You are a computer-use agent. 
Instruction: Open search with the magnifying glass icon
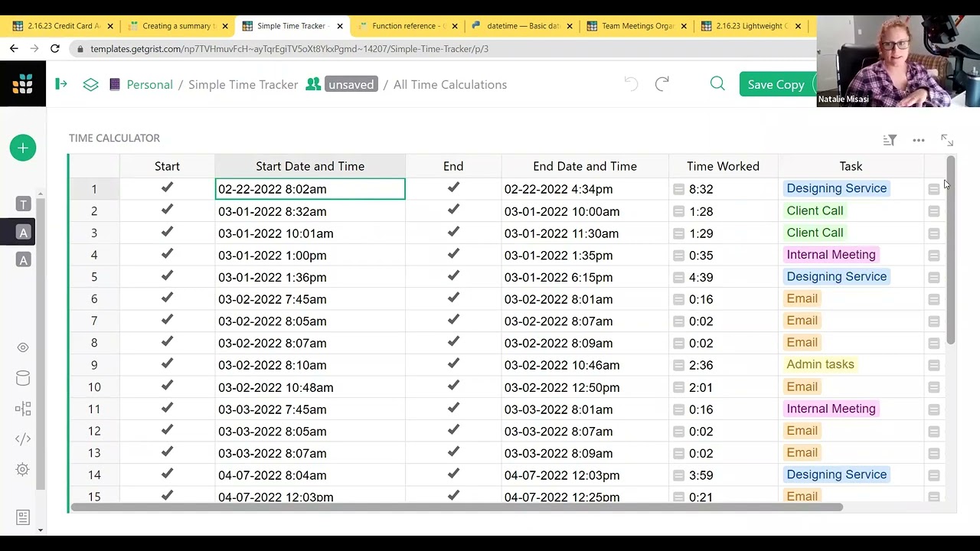717,84
